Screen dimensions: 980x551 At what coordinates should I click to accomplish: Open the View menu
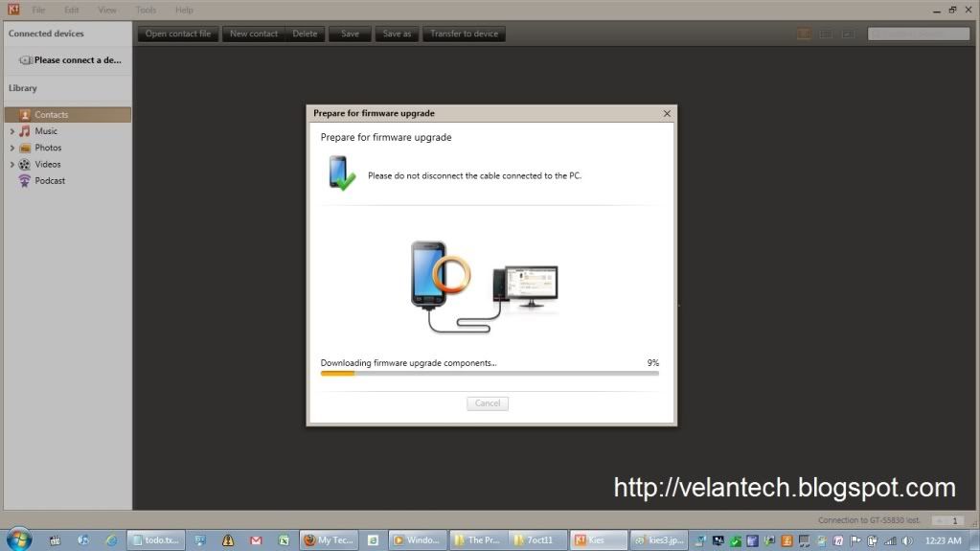107,10
